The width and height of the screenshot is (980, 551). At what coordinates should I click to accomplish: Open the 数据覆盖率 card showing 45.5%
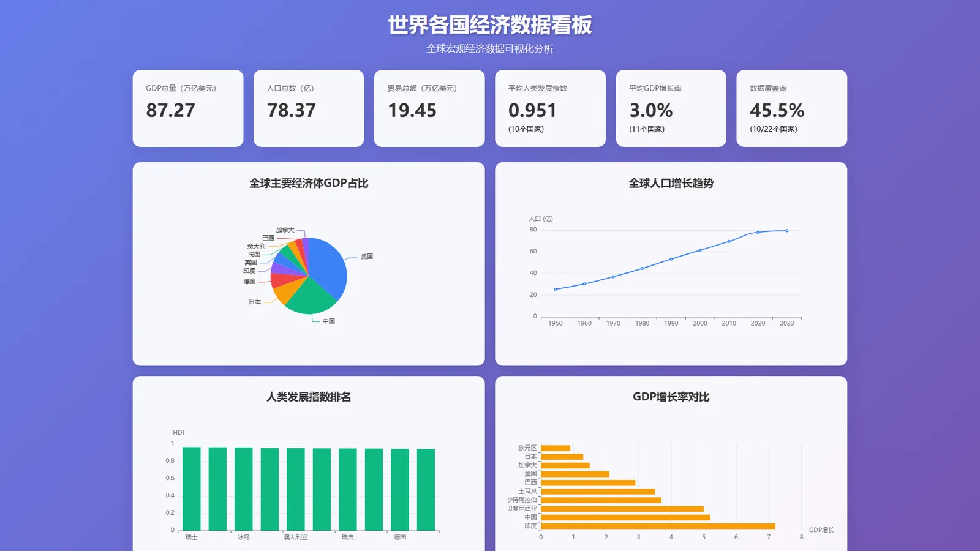791,108
